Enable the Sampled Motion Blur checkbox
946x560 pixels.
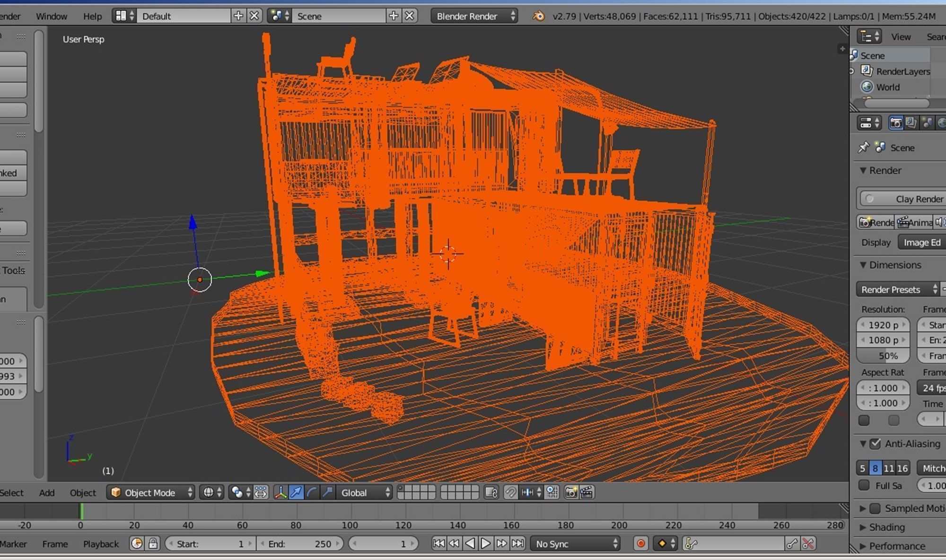(x=875, y=508)
